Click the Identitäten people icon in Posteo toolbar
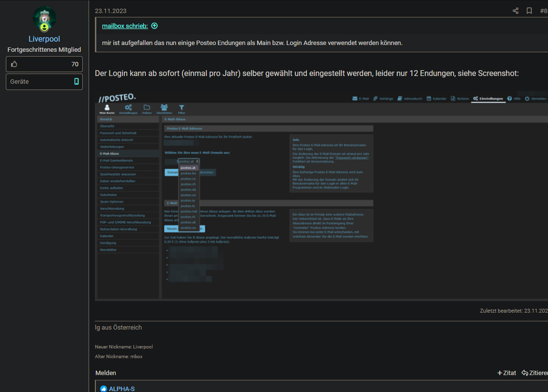The image size is (548, 392). click(164, 108)
